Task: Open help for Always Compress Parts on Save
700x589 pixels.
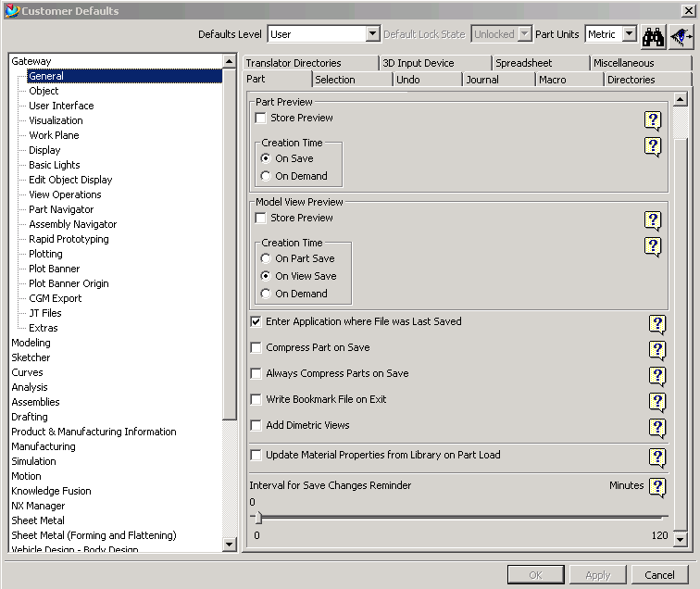Action: pos(657,376)
